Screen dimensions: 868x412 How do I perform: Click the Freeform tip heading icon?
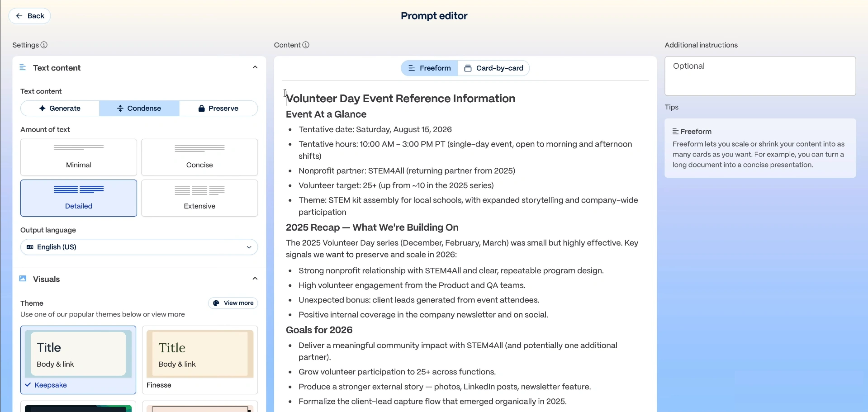coord(675,132)
